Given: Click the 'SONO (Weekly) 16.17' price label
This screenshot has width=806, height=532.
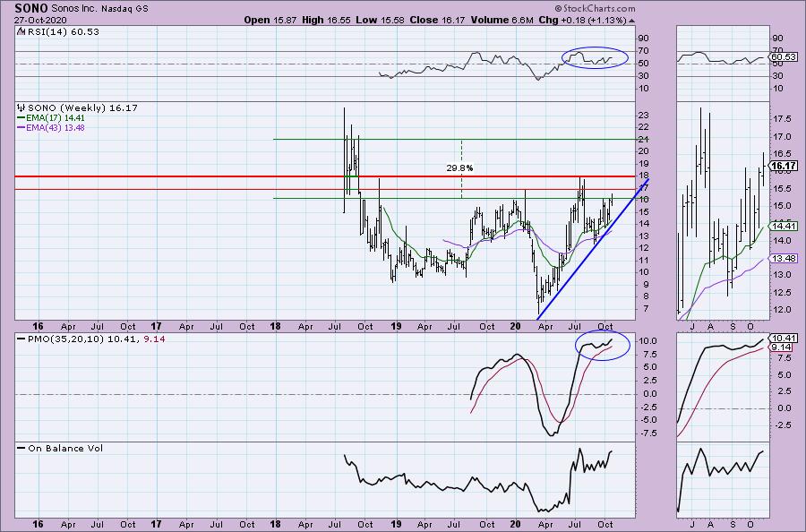Looking at the screenshot, I should click(x=82, y=108).
